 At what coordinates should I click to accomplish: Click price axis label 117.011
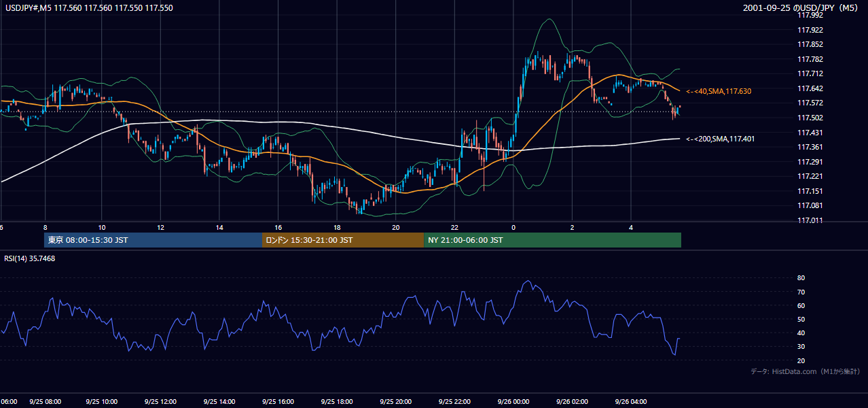[810, 220]
